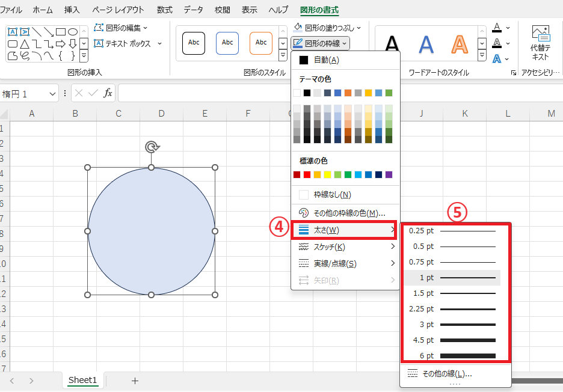563x392 pixels.
Task: Select the arrow line shape tool
Action: 49,31
